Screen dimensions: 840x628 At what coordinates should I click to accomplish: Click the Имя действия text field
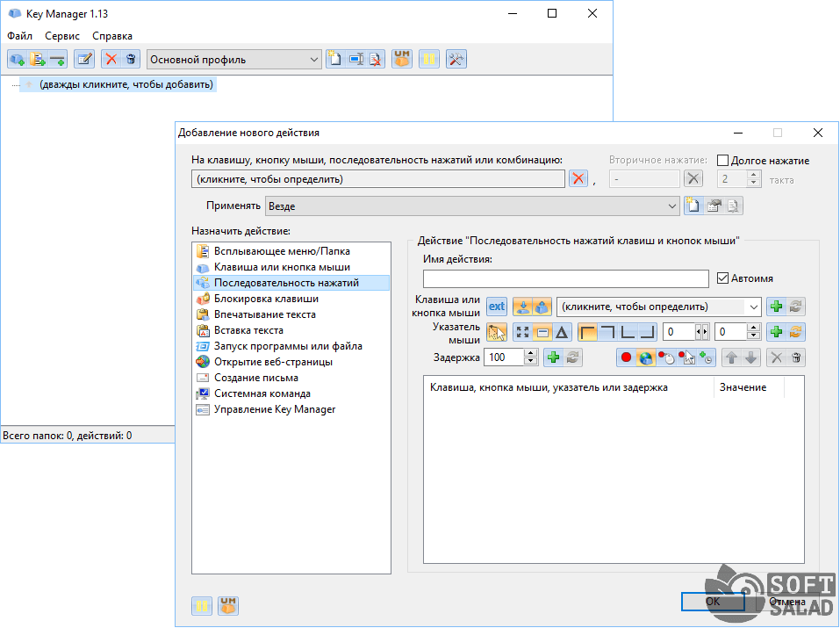coord(565,278)
